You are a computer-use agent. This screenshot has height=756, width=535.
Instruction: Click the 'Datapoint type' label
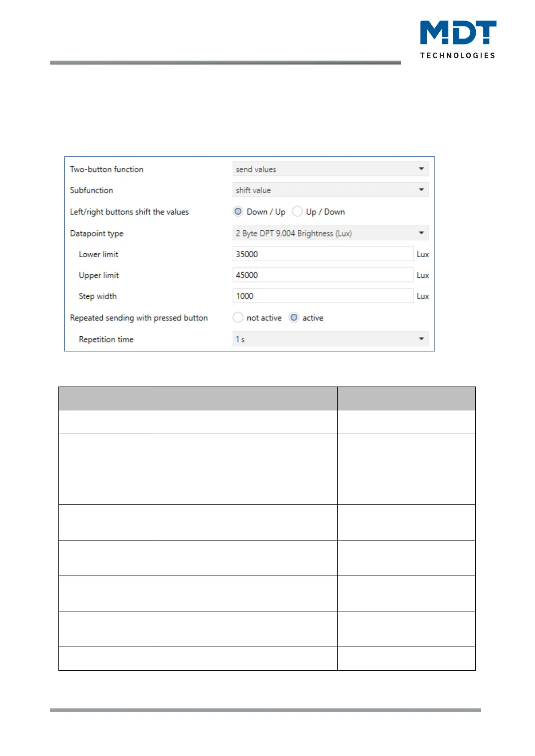[x=97, y=233]
